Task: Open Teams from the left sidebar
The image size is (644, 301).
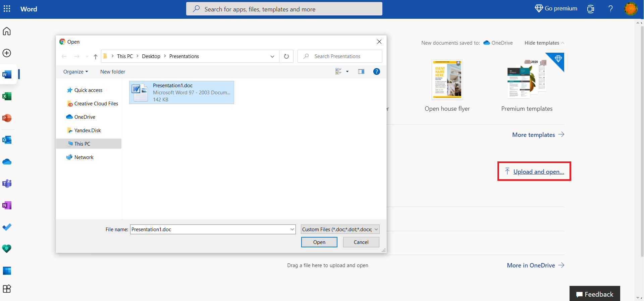Action: click(x=7, y=184)
